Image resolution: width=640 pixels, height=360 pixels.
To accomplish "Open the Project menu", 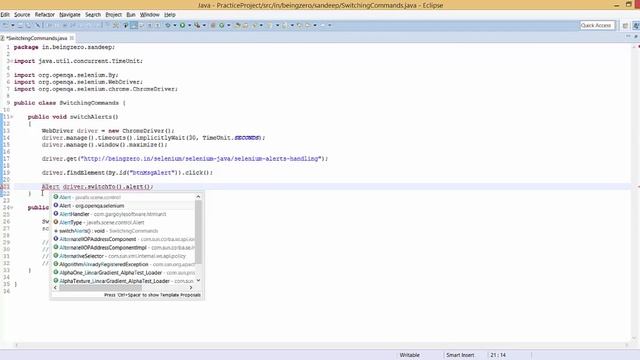I will click(113, 15).
